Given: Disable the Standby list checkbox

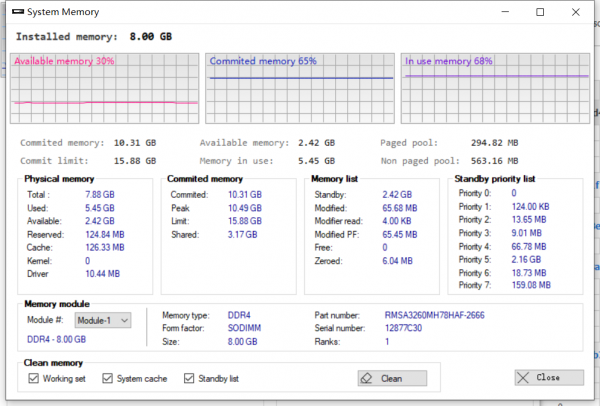Looking at the screenshot, I should pos(189,378).
